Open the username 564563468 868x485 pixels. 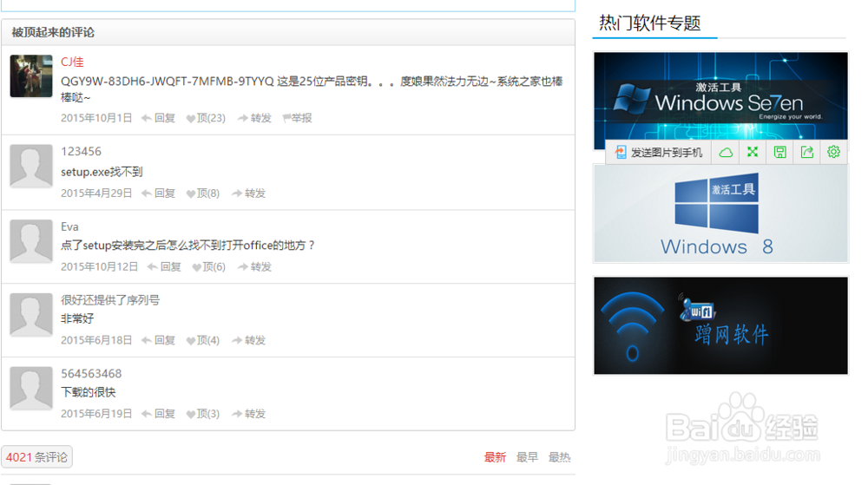tap(91, 374)
